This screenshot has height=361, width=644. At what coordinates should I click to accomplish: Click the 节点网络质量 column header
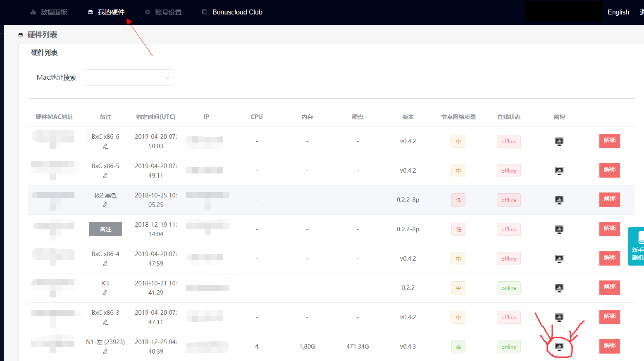(458, 117)
